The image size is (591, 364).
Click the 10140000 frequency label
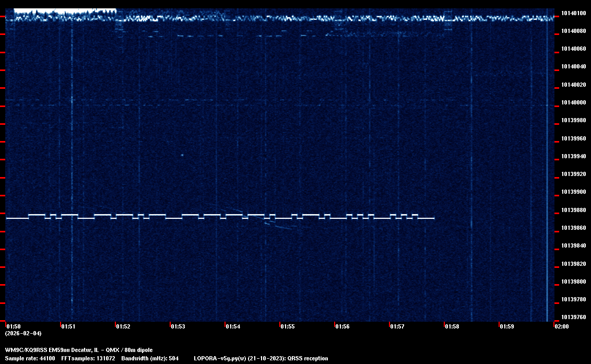pyautogui.click(x=573, y=102)
